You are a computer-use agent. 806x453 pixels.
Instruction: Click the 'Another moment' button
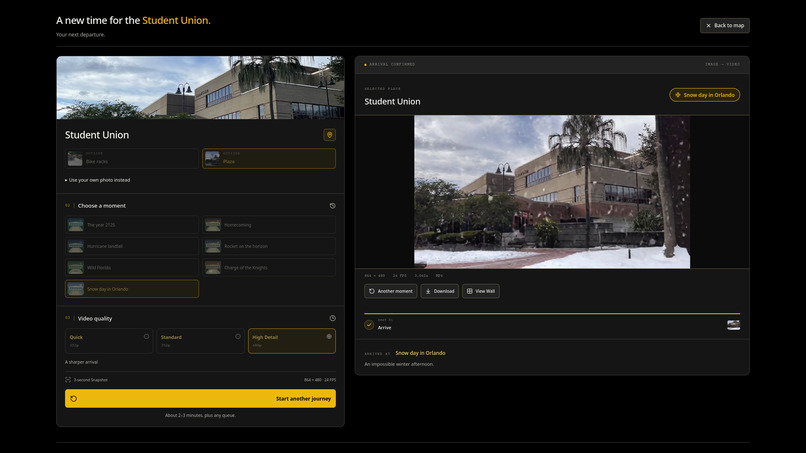pos(391,291)
